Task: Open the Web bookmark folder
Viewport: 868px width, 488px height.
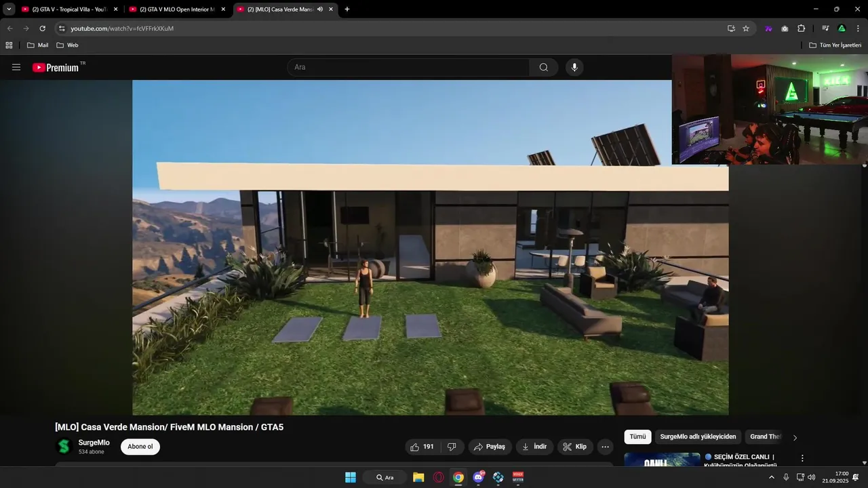Action: [x=68, y=45]
